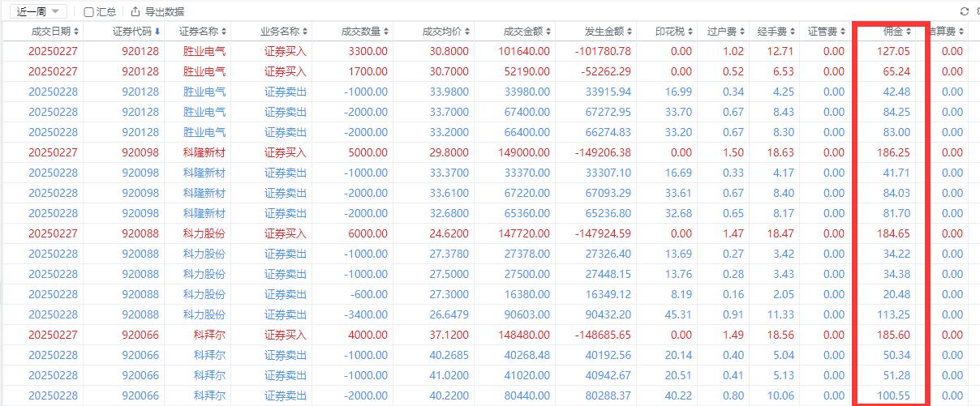Image resolution: width=980 pixels, height=406 pixels.
Task: Select the price cell 37.1200
Action: click(x=450, y=335)
